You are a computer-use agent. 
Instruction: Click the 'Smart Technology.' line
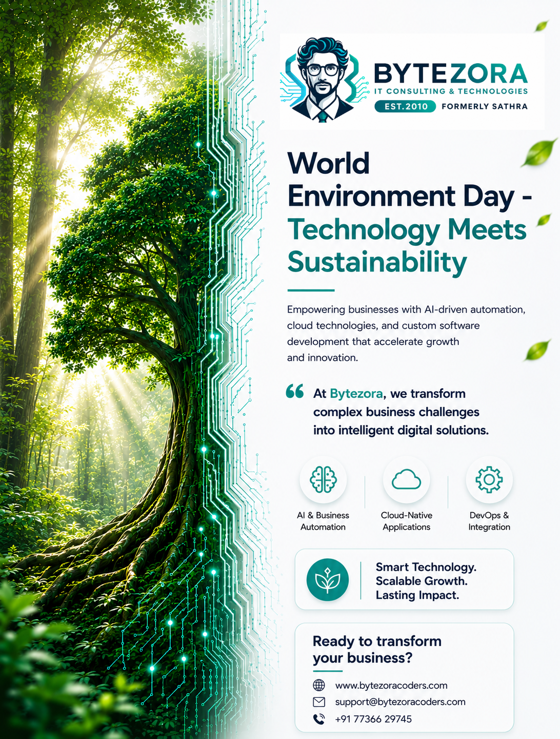click(426, 567)
